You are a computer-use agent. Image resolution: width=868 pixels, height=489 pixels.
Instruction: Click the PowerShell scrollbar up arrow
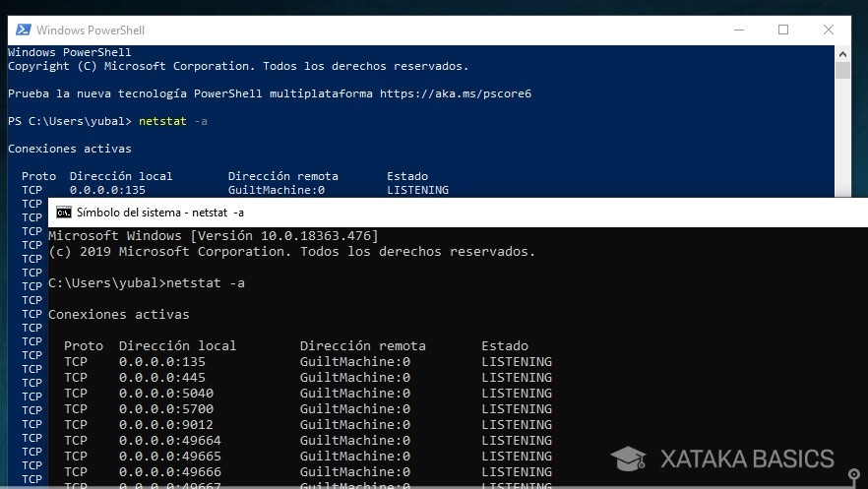point(842,54)
